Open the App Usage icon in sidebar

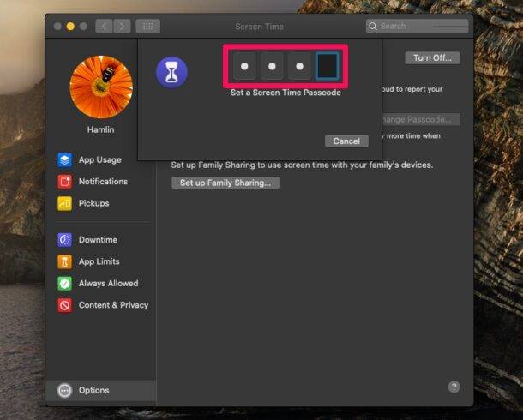pyautogui.click(x=64, y=159)
